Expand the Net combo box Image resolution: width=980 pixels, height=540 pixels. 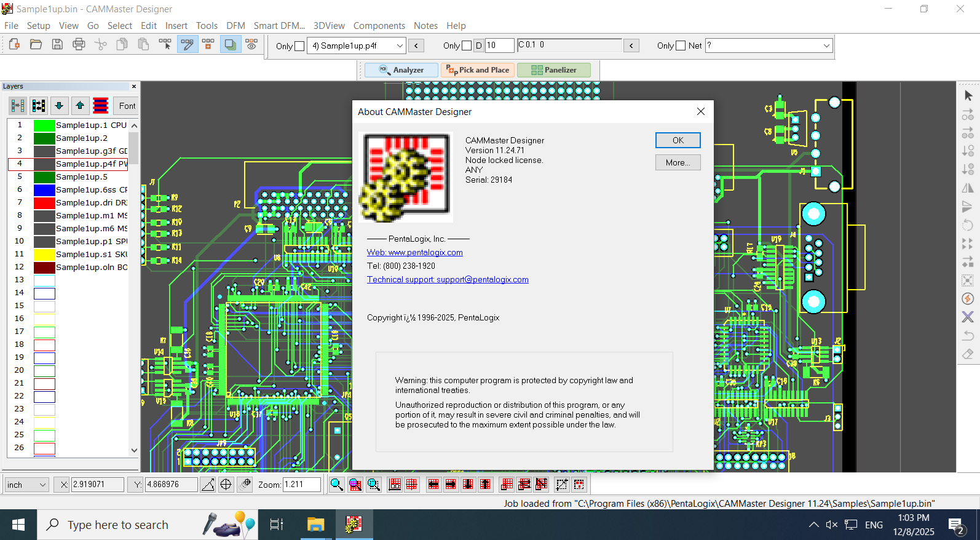pos(826,46)
